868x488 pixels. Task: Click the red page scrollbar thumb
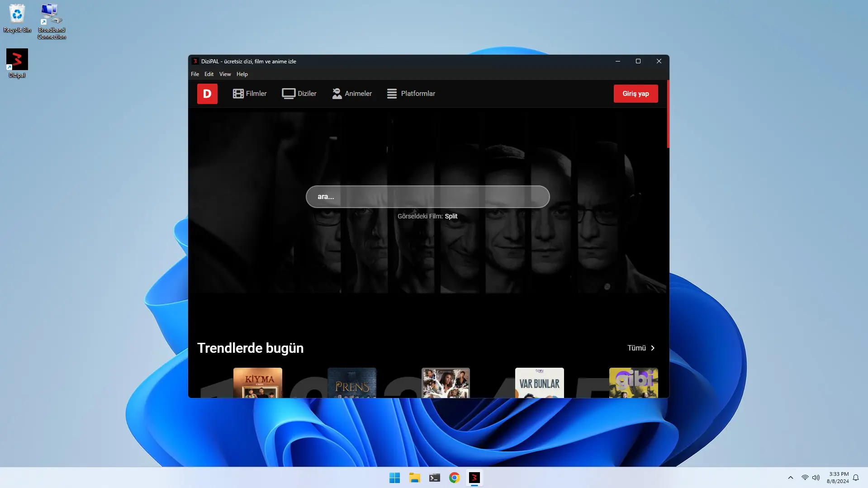tap(668, 114)
